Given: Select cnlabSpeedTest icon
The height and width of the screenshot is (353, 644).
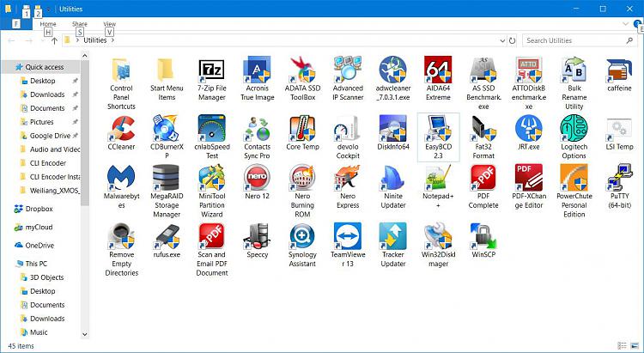Looking at the screenshot, I should pos(212,129).
